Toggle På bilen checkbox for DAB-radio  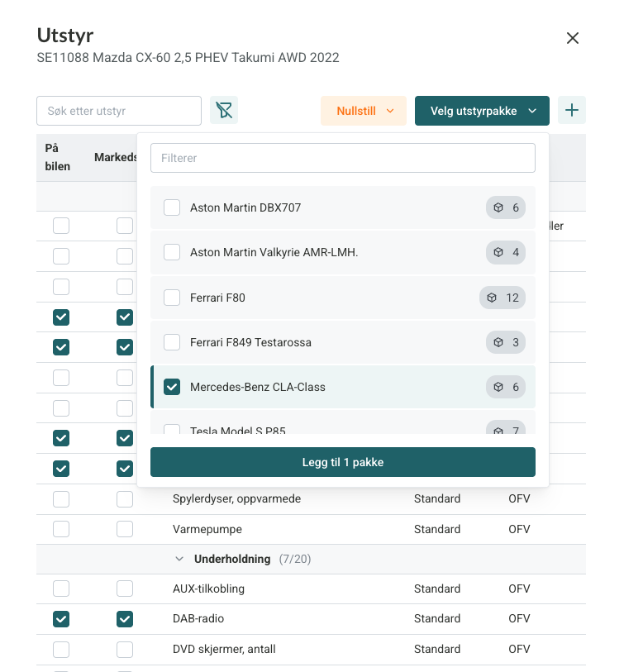[x=61, y=618]
